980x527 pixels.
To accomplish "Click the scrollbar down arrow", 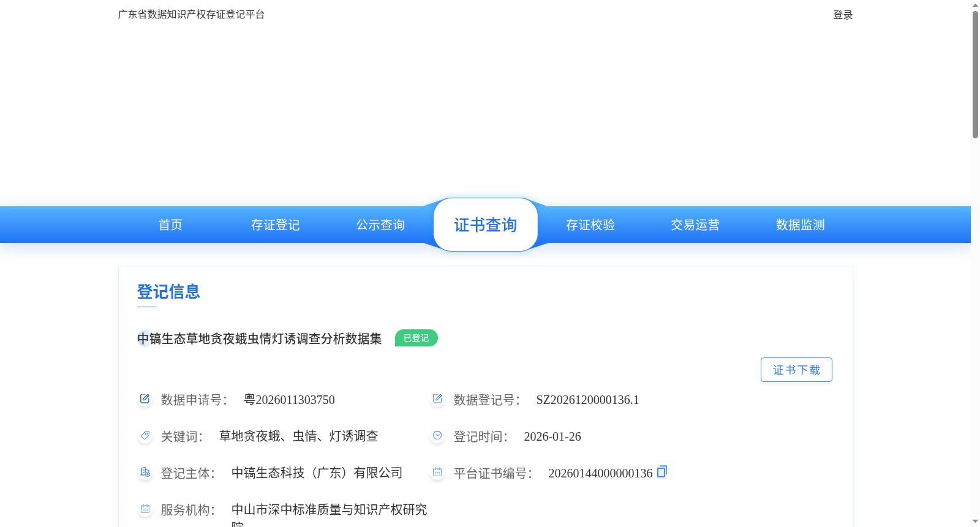I will pyautogui.click(x=975, y=521).
